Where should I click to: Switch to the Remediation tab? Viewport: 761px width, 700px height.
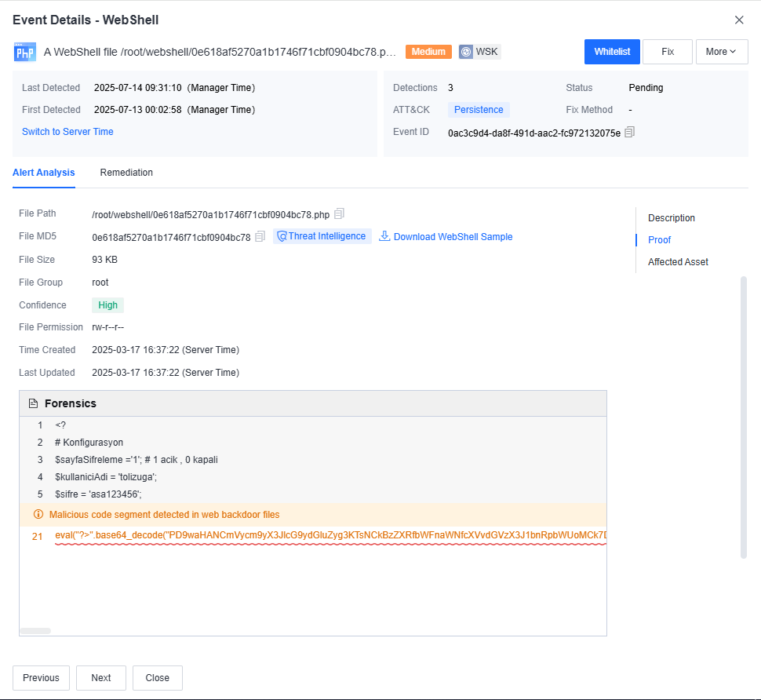126,173
